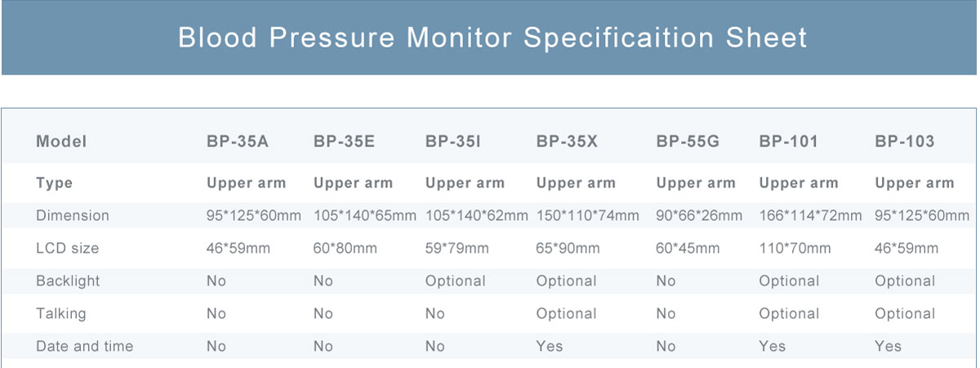Select the Date and time row label

click(x=84, y=347)
